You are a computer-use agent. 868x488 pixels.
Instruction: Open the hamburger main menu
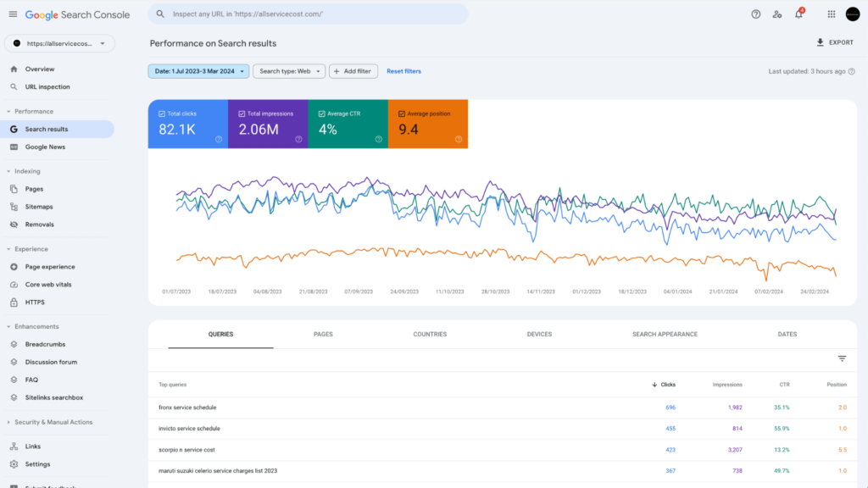click(13, 14)
